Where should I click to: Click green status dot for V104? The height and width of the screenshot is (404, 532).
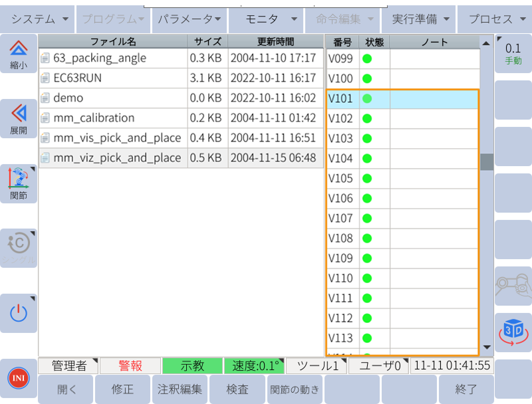coord(367,159)
